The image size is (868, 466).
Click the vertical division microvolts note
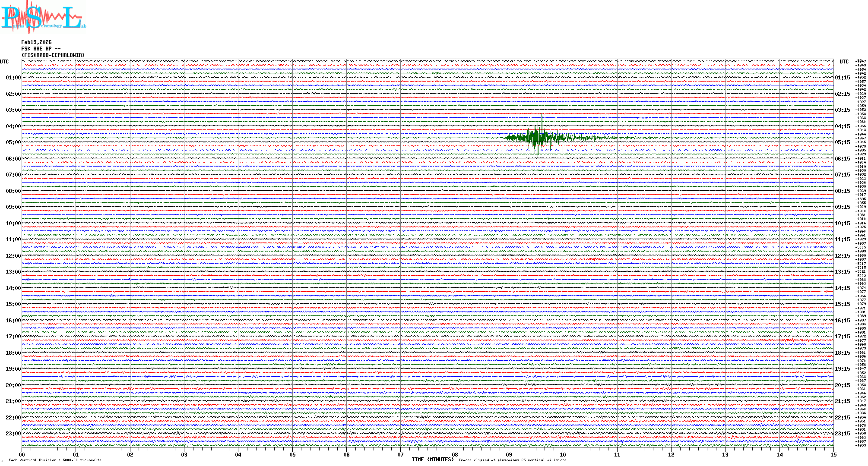[x=55, y=460]
